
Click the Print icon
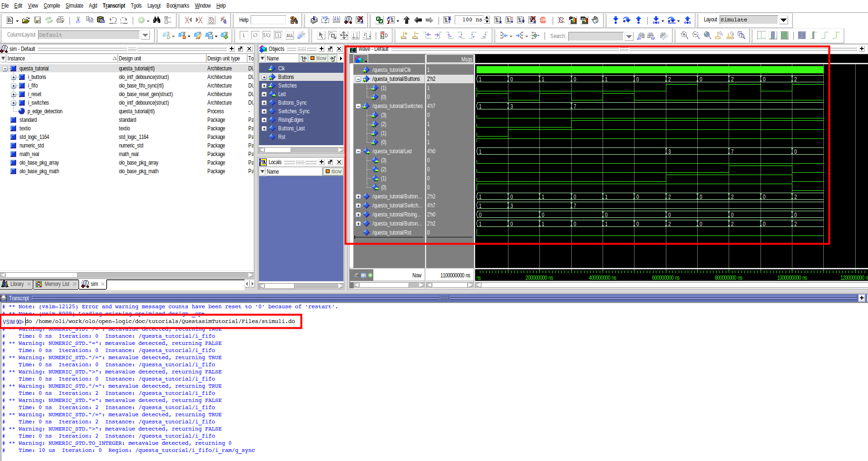click(x=60, y=20)
